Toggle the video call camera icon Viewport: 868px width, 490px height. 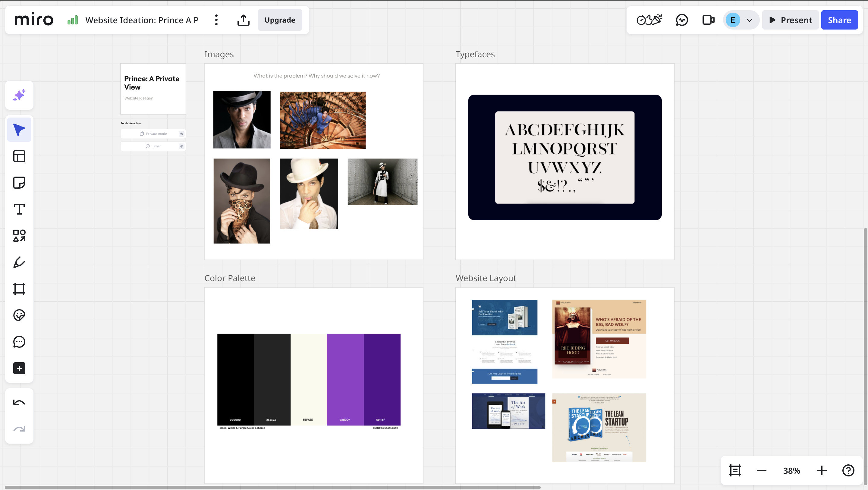[708, 20]
